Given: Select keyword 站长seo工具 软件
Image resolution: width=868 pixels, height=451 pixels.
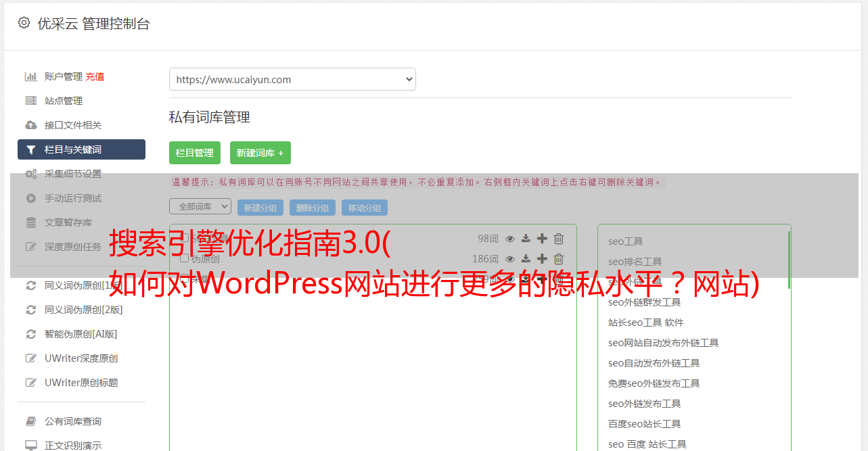Looking at the screenshot, I should pyautogui.click(x=646, y=323).
